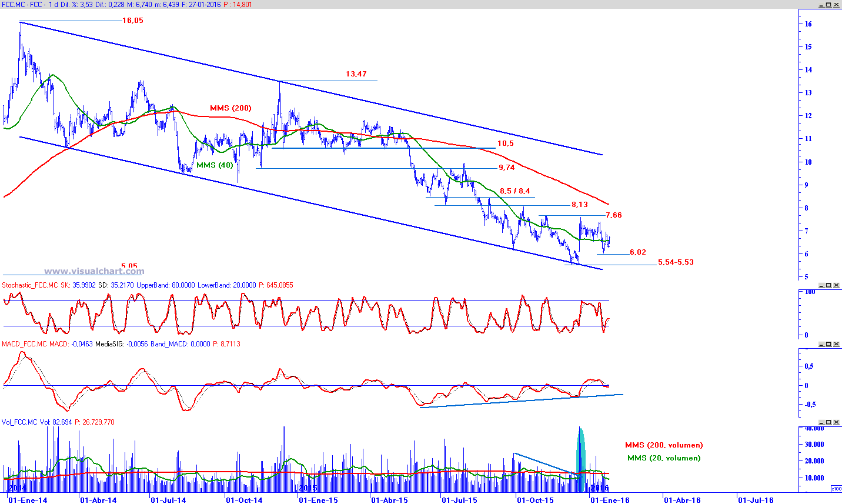Select the 9,74 price level label
Image resolution: width=842 pixels, height=504 pixels.
click(x=507, y=168)
